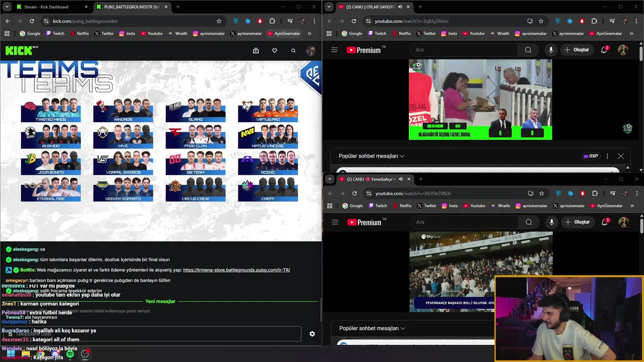Open the Windows Start menu
The height and width of the screenshot is (362, 644).
(10, 354)
